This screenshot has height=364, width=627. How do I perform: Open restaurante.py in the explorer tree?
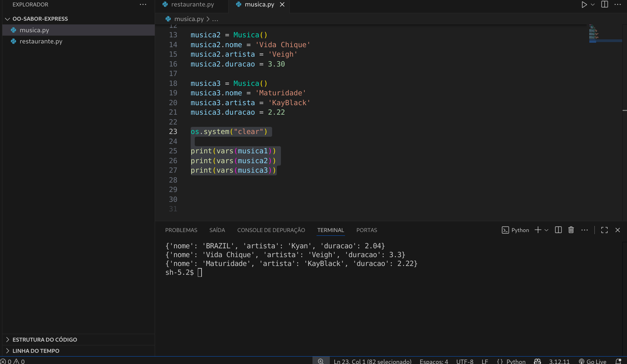[41, 41]
